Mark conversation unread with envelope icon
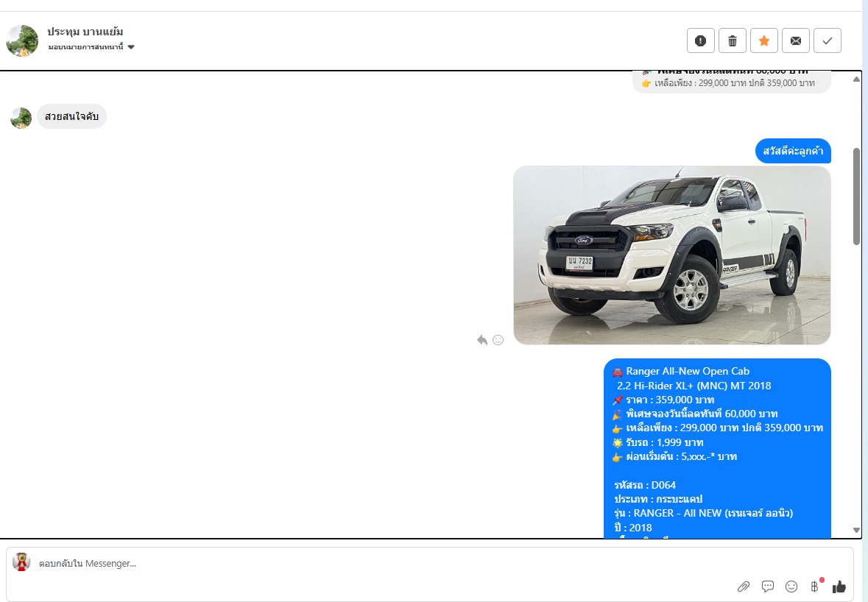The image size is (868, 602). (795, 41)
